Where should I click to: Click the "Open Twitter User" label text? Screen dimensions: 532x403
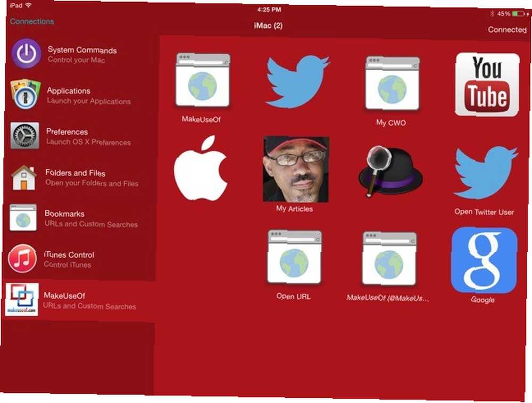[484, 212]
